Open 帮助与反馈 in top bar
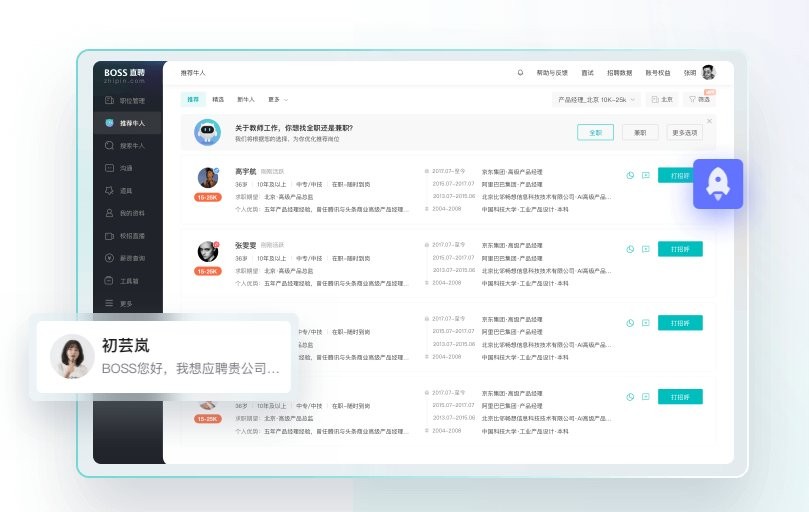This screenshot has height=512, width=809. pos(552,73)
